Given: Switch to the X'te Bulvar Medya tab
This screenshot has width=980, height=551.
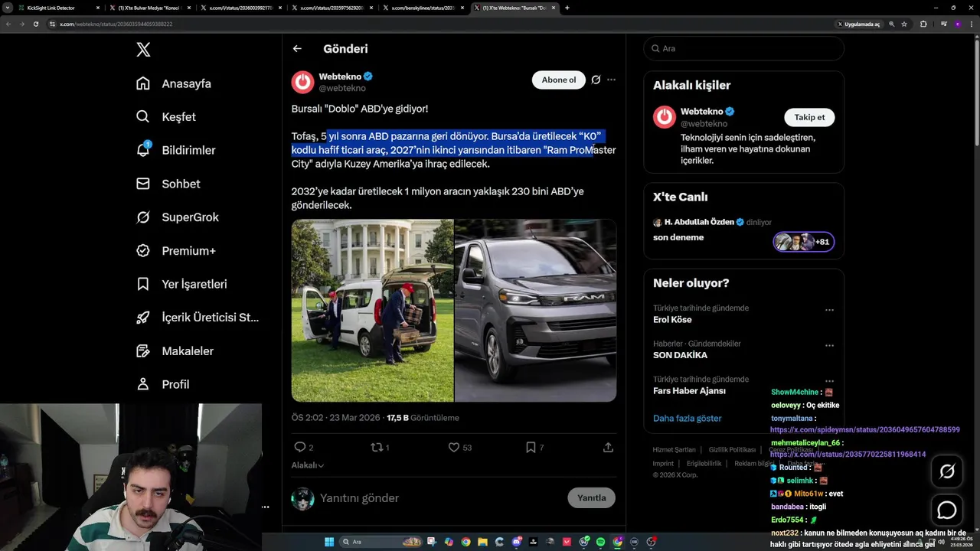Looking at the screenshot, I should pos(149,8).
